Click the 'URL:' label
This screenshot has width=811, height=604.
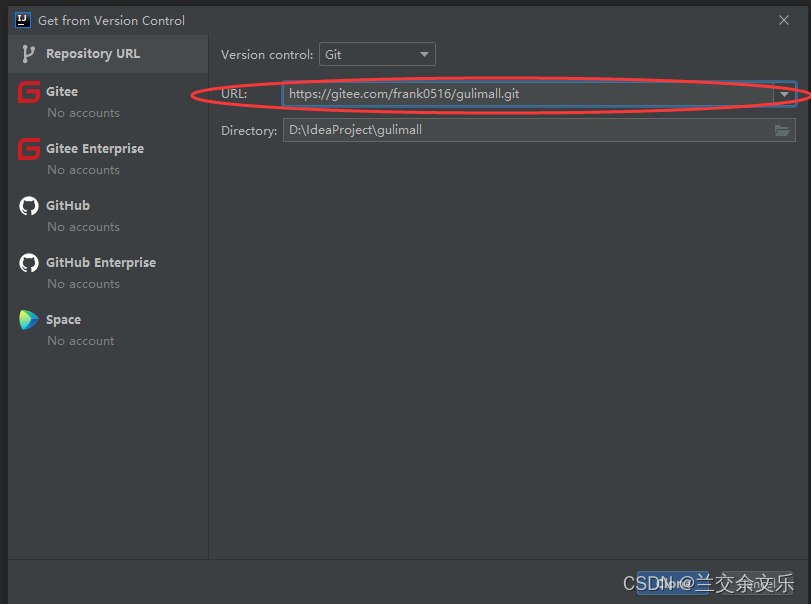234,94
